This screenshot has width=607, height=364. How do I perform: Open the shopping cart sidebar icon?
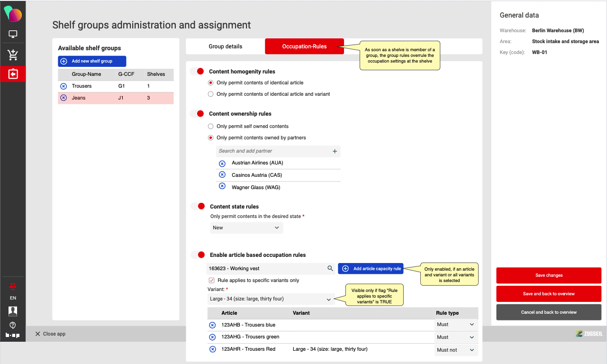13,55
